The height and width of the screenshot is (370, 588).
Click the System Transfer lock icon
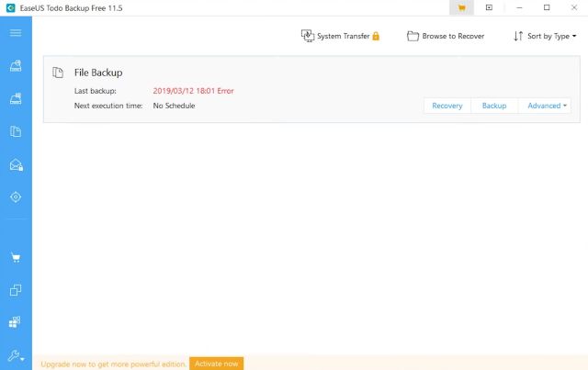pos(376,36)
